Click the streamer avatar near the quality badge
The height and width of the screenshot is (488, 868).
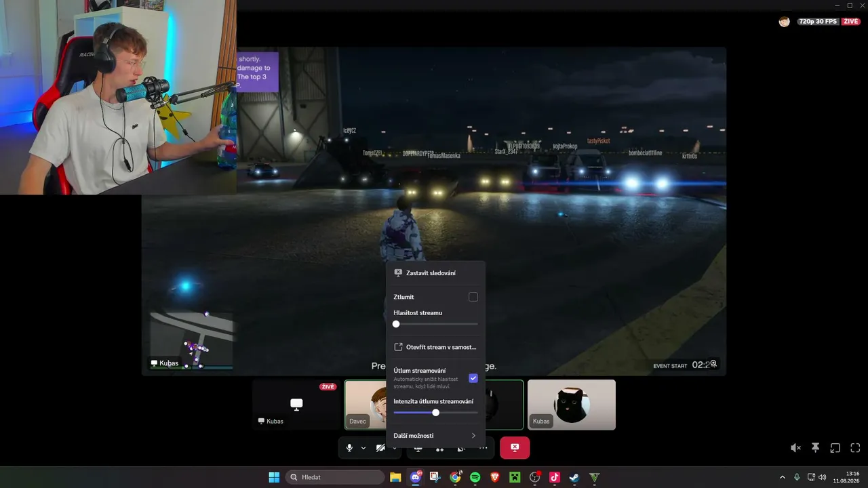(x=785, y=22)
